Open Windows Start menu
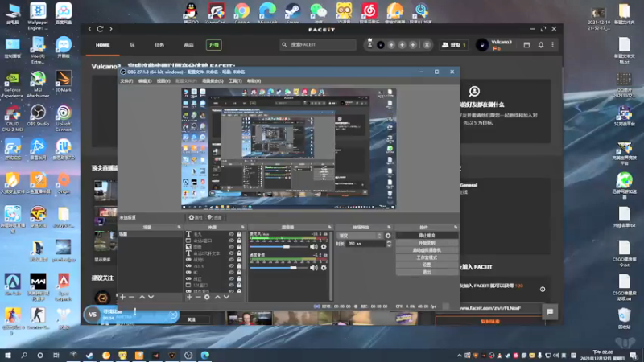The image size is (644, 362). [8, 355]
